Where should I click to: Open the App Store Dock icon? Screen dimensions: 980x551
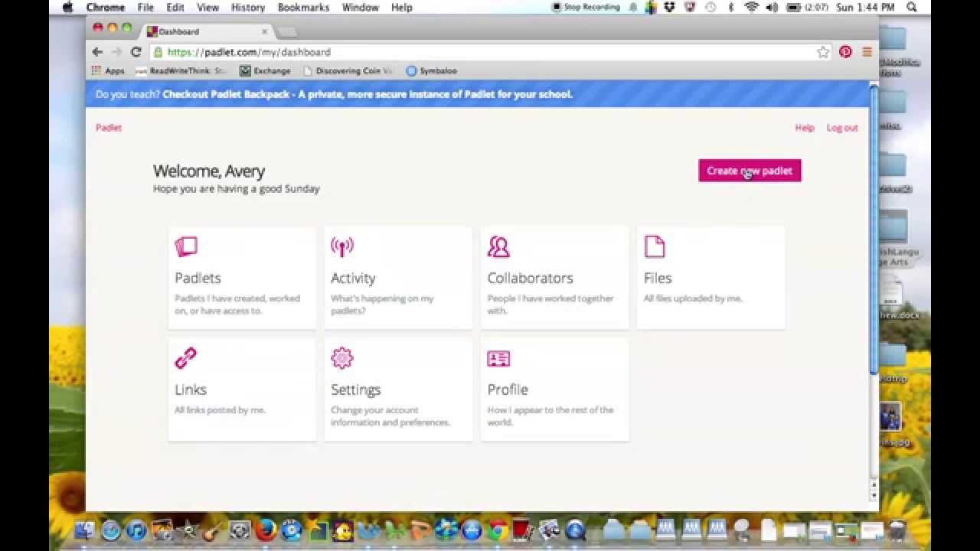(x=472, y=530)
